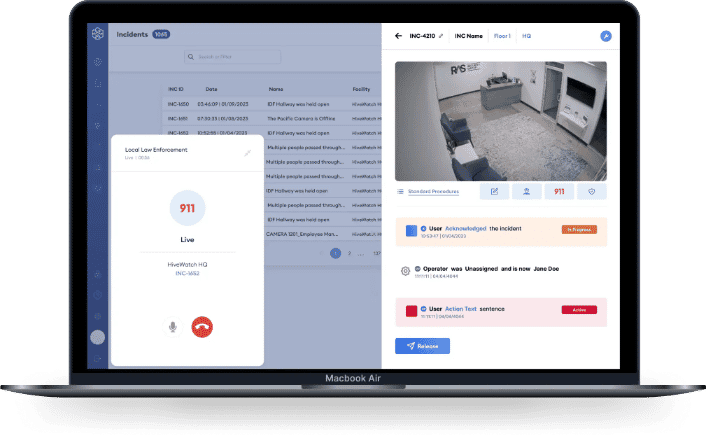Screen dimensions: 706x436
Task: Click the blue wrench icon at top right
Action: [x=605, y=36]
